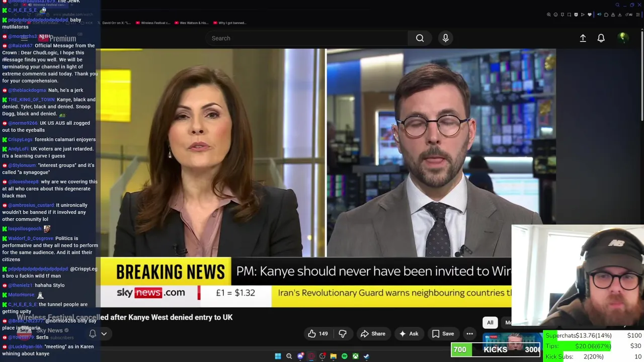Open browser downloads arrow icon
Viewport: 644px width, 362px height.
click(x=619, y=15)
